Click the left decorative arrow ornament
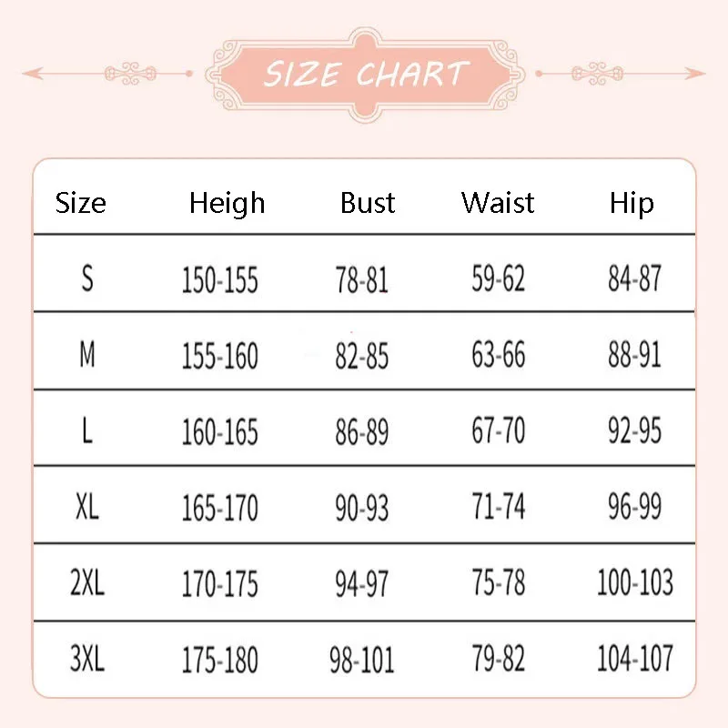Image resolution: width=728 pixels, height=728 pixels. point(107,73)
